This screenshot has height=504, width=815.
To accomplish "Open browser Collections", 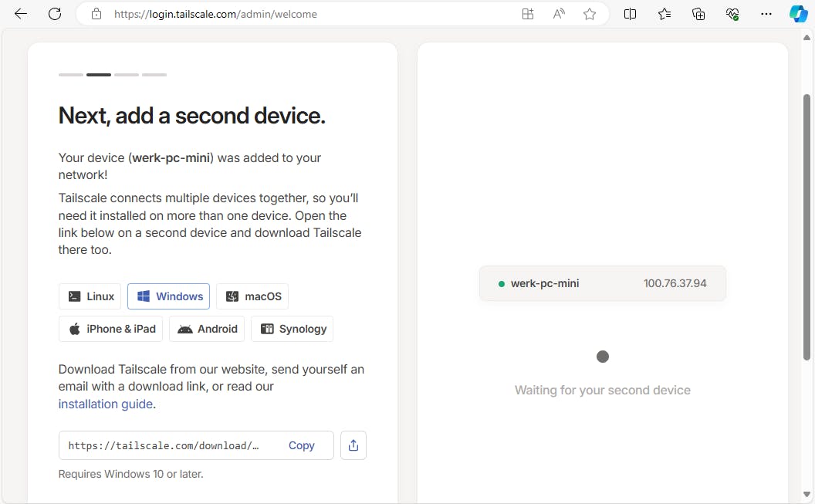I will coord(698,14).
